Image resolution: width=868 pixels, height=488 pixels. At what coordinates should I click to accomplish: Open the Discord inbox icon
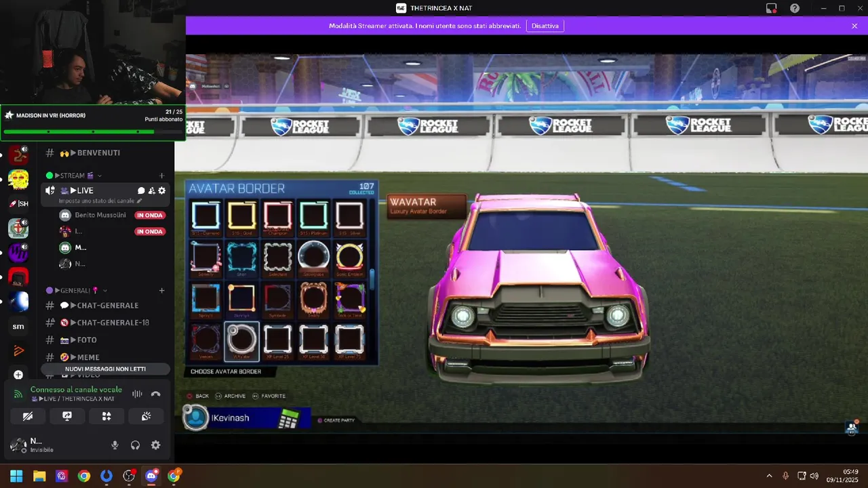[771, 8]
